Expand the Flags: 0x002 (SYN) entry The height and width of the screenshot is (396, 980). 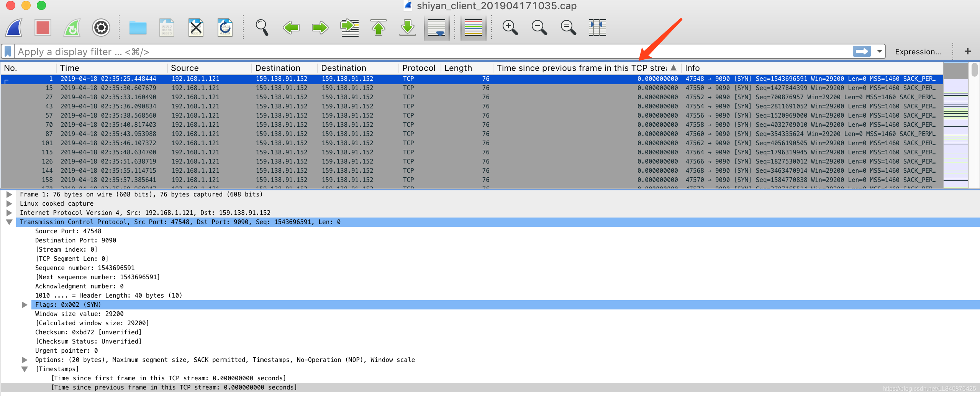click(25, 305)
